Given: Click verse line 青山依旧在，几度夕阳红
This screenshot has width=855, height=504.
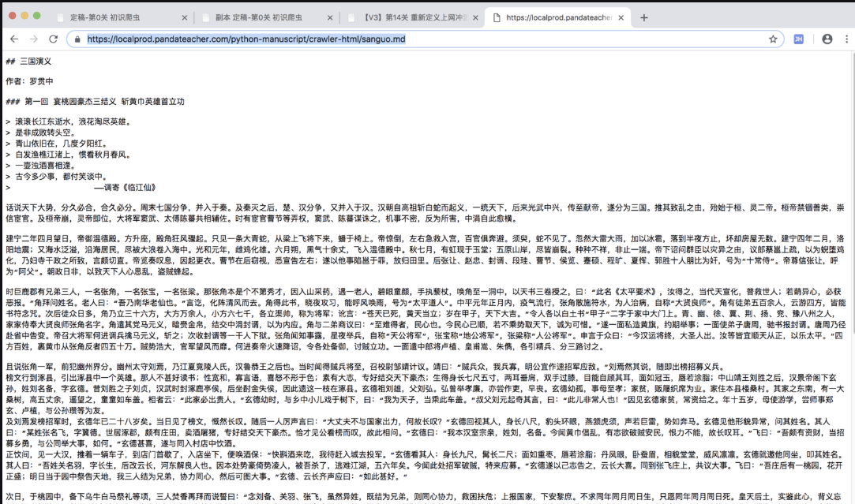Looking at the screenshot, I should tap(57, 144).
